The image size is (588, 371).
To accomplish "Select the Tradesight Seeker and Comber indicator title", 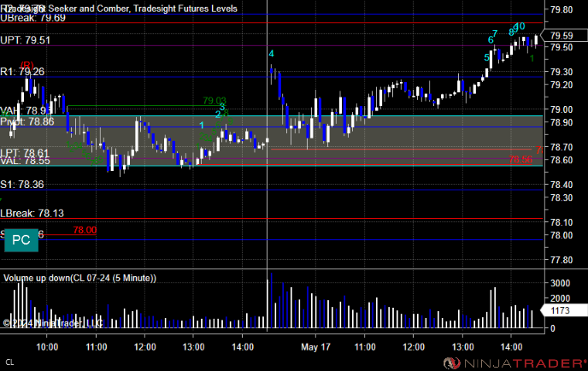I will (x=122, y=9).
